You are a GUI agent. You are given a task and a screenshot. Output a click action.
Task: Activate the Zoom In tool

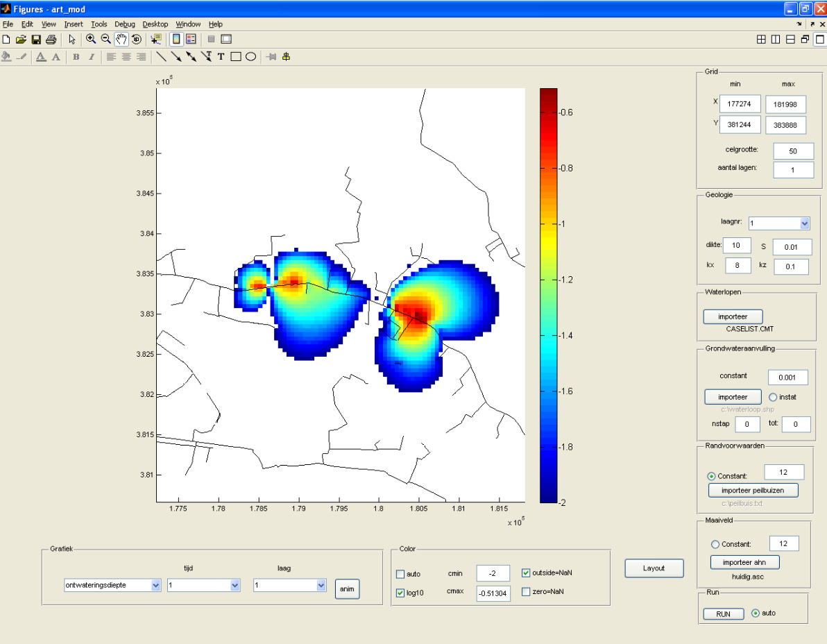click(x=91, y=39)
